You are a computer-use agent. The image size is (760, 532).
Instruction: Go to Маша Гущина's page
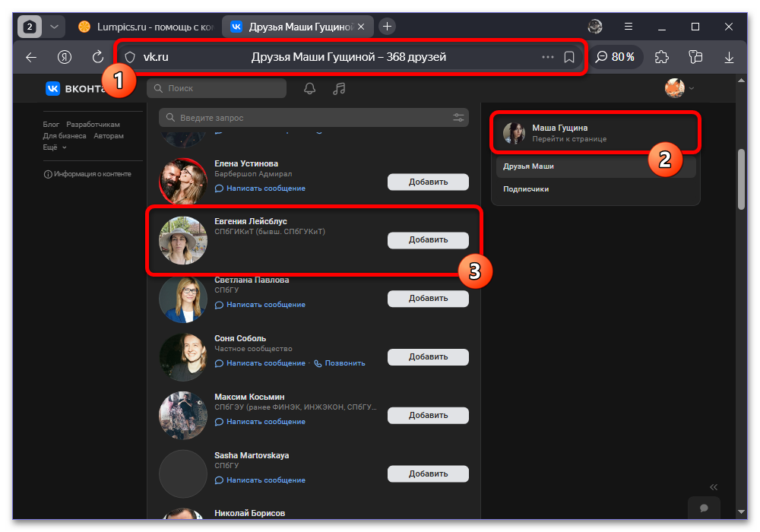pos(596,133)
